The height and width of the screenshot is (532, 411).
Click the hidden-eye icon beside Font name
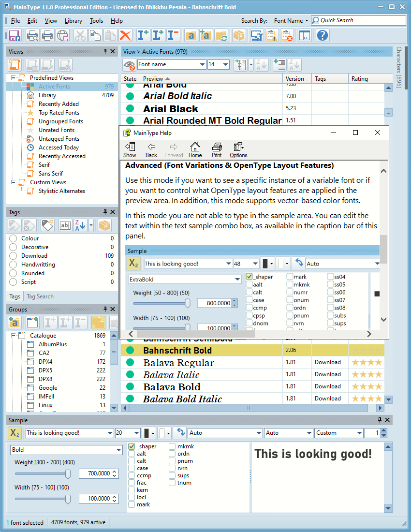[130, 64]
